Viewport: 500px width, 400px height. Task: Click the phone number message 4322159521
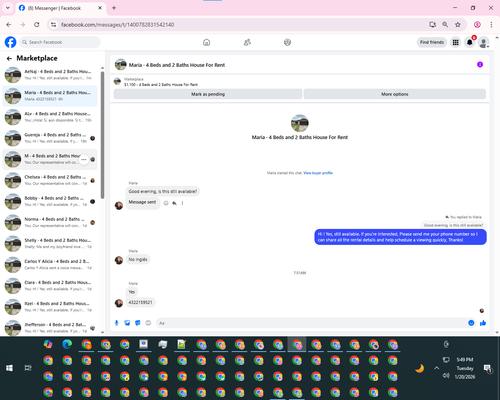coord(140,302)
